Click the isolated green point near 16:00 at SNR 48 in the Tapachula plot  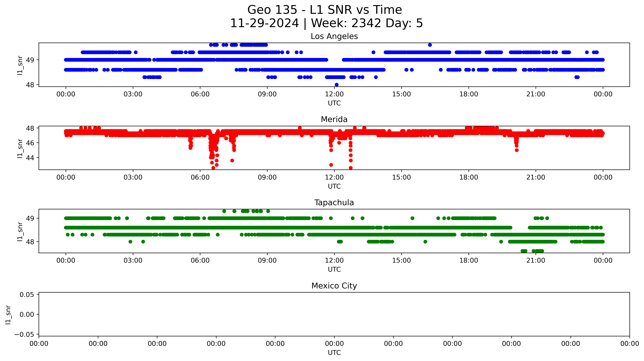tap(425, 242)
